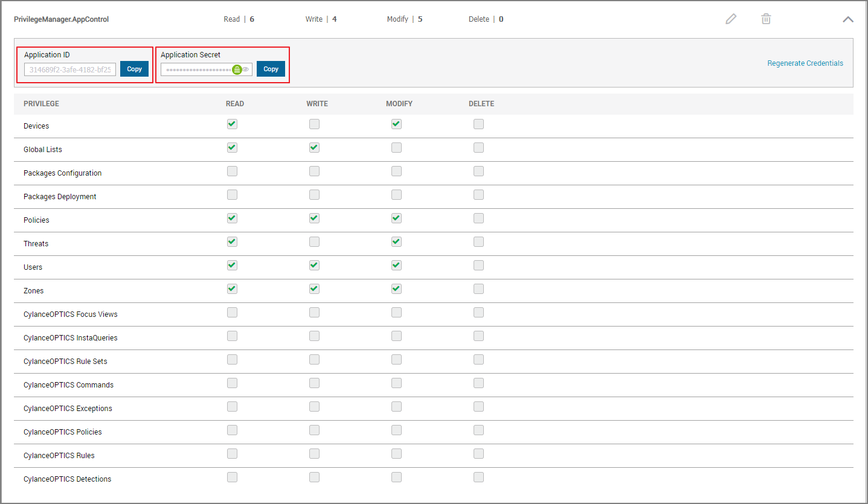The width and height of the screenshot is (868, 504).
Task: Enable Delete privilege for Global Lists
Action: (478, 148)
